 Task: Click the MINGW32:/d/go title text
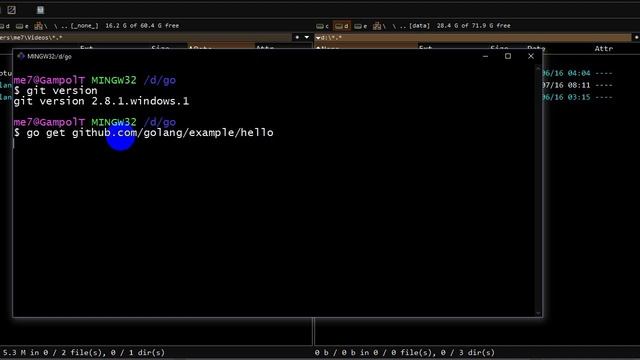click(49, 56)
